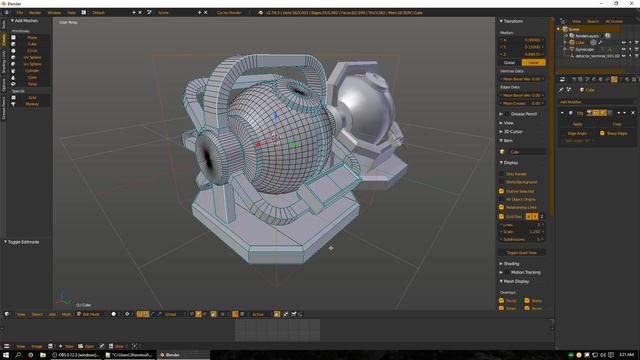Open Select menu in 3D header

[x=37, y=314]
